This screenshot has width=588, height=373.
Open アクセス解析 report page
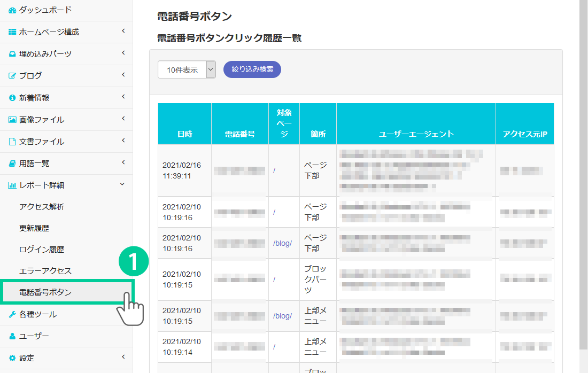click(x=42, y=207)
